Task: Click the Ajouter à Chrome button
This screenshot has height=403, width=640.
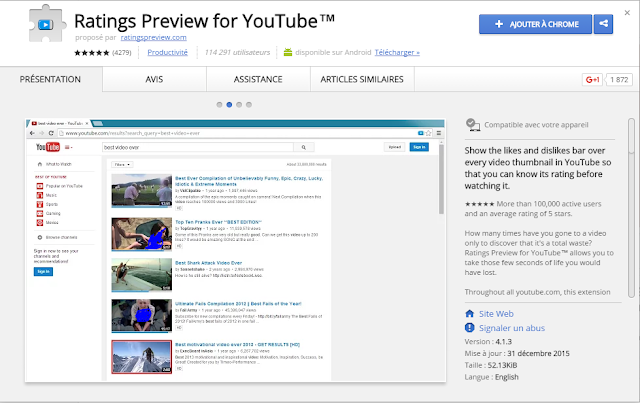Action: (x=535, y=24)
